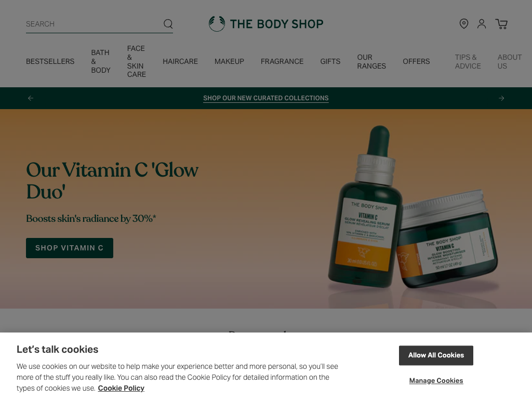Screen dimensions: 532x399
Task: Read the Cookie Policy link
Action: pyautogui.click(x=121, y=388)
